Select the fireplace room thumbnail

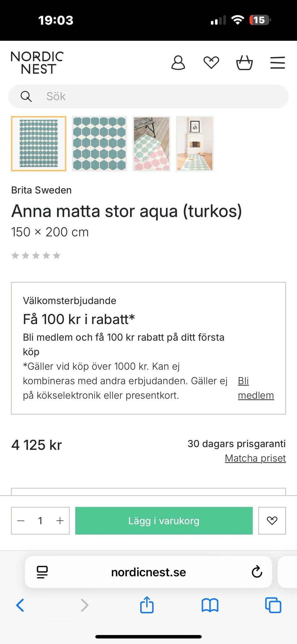(x=195, y=144)
